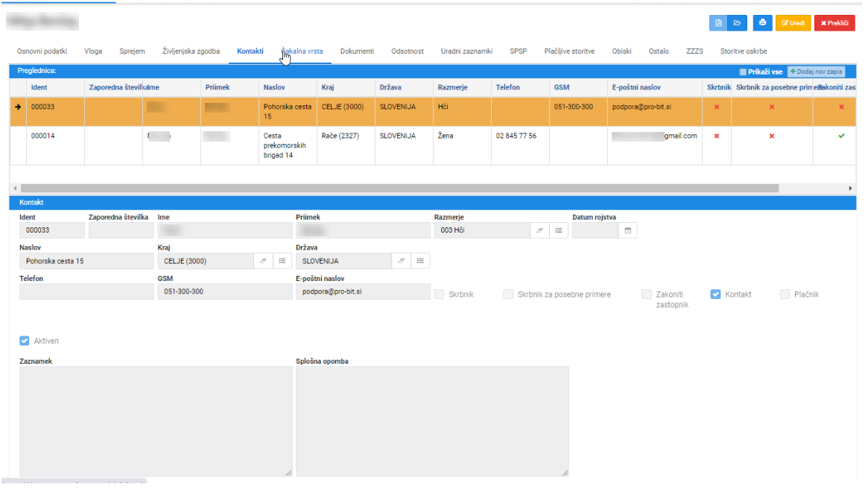Click the Ident input field
The height and width of the screenshot is (489, 868).
point(52,230)
